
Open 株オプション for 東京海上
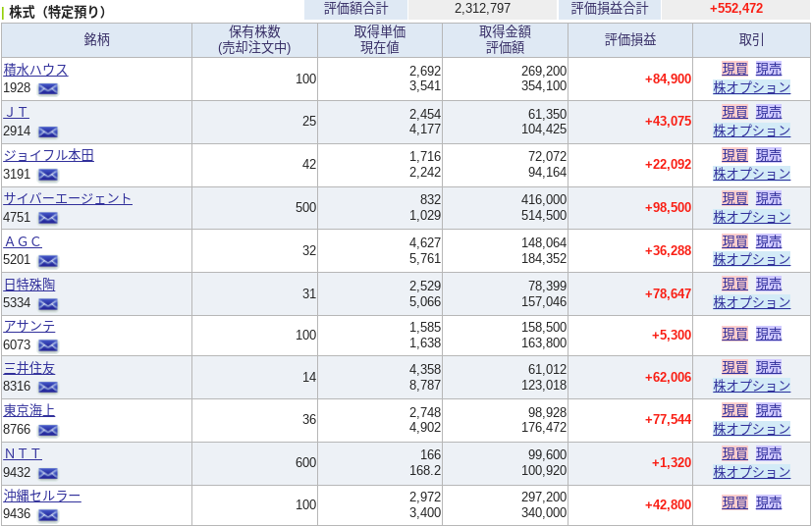(752, 429)
